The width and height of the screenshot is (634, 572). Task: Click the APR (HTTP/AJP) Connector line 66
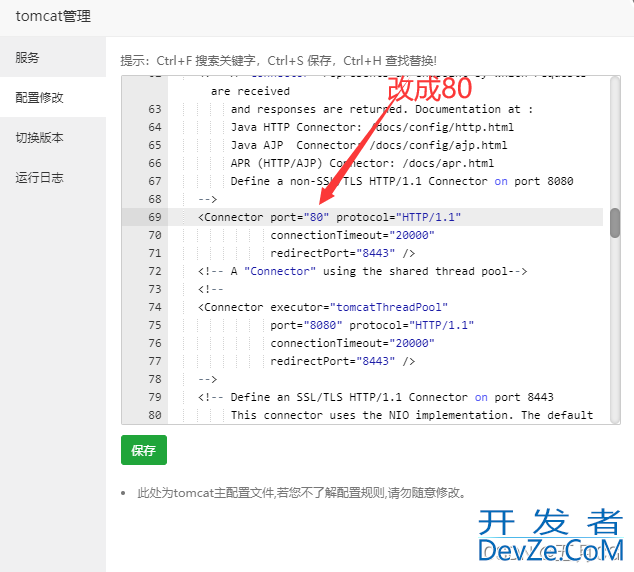(x=362, y=163)
